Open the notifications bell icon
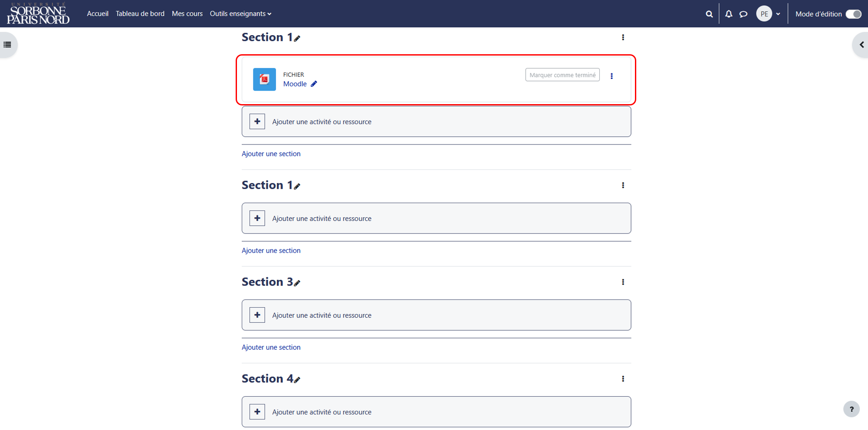 (729, 14)
